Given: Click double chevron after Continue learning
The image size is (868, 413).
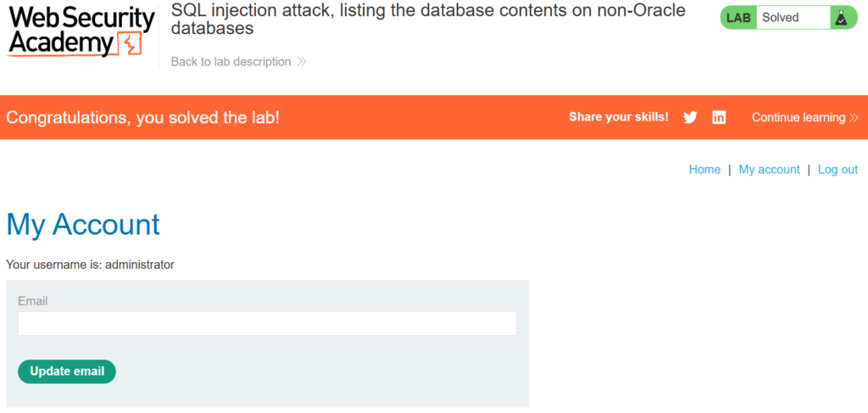Looking at the screenshot, I should [854, 118].
